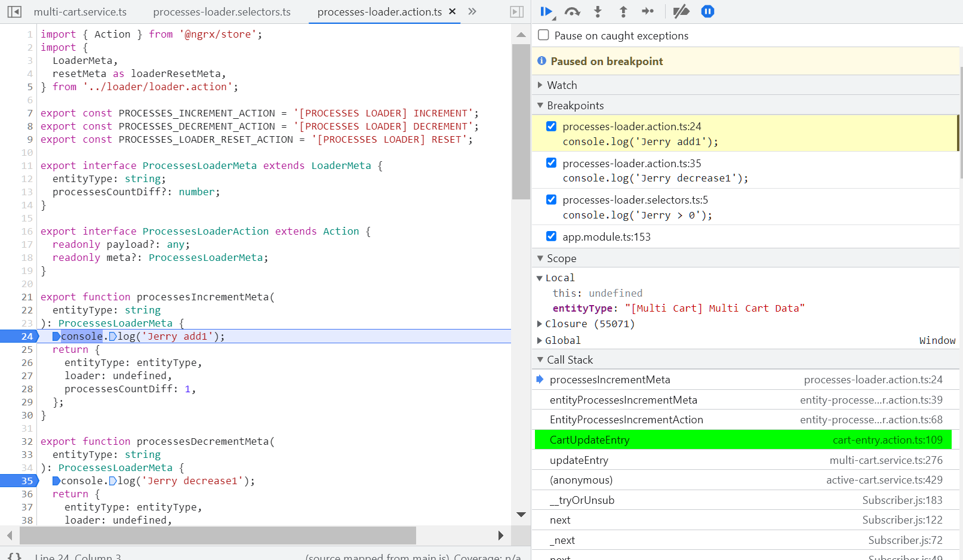Click inline breakpoint marker before log on line 24
The height and width of the screenshot is (560, 963).
pyautogui.click(x=113, y=337)
